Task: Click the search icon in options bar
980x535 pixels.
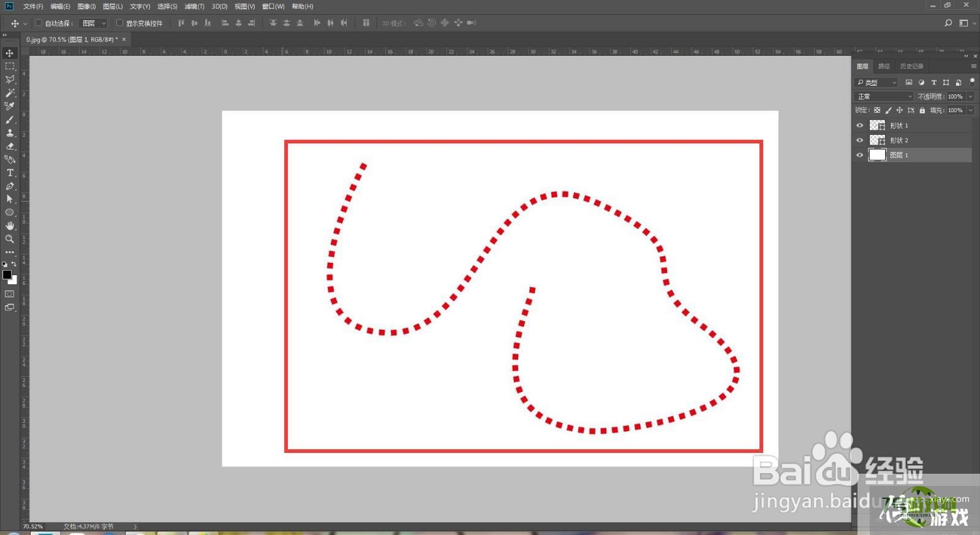Action: [x=948, y=23]
